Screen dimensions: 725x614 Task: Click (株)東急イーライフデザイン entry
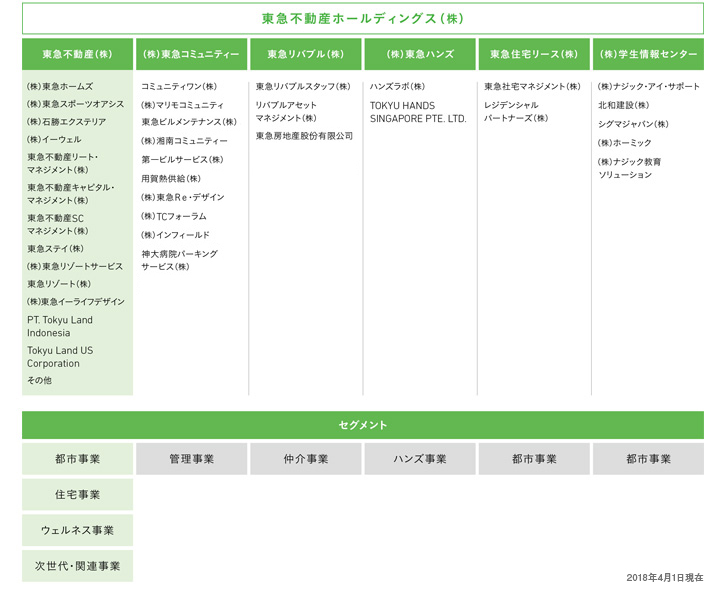coord(75,301)
